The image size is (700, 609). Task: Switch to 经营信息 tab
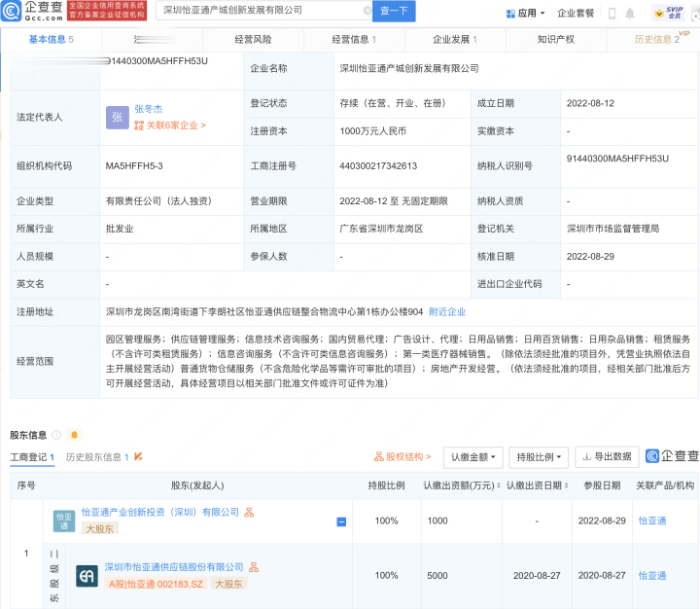click(354, 40)
